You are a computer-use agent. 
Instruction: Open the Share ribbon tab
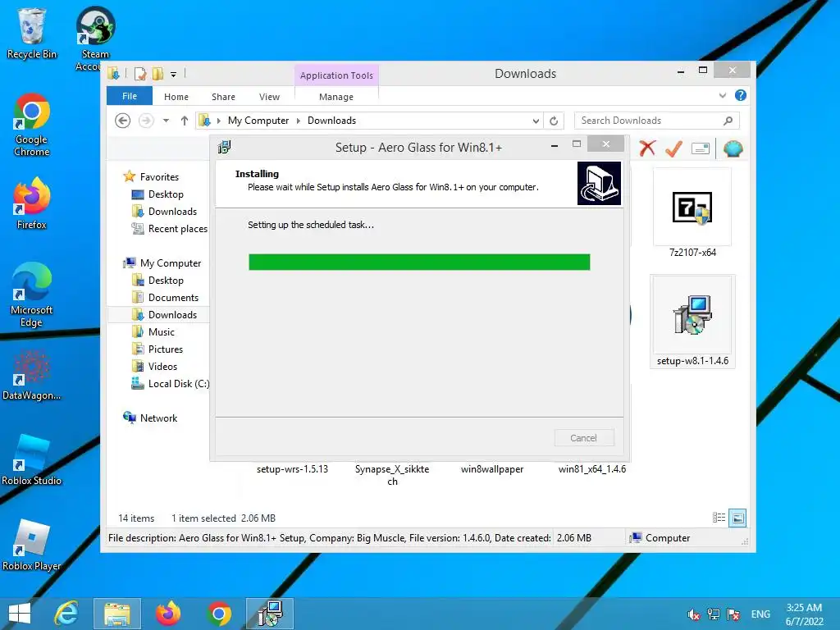pos(223,97)
